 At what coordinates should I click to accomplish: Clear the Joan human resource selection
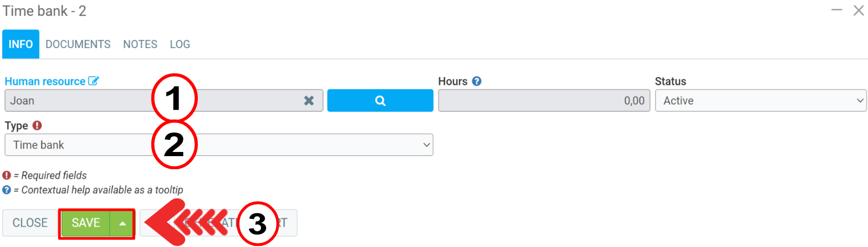click(x=309, y=101)
